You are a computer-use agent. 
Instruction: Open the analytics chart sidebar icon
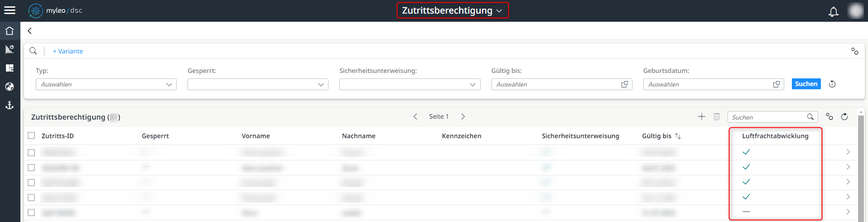[x=10, y=49]
